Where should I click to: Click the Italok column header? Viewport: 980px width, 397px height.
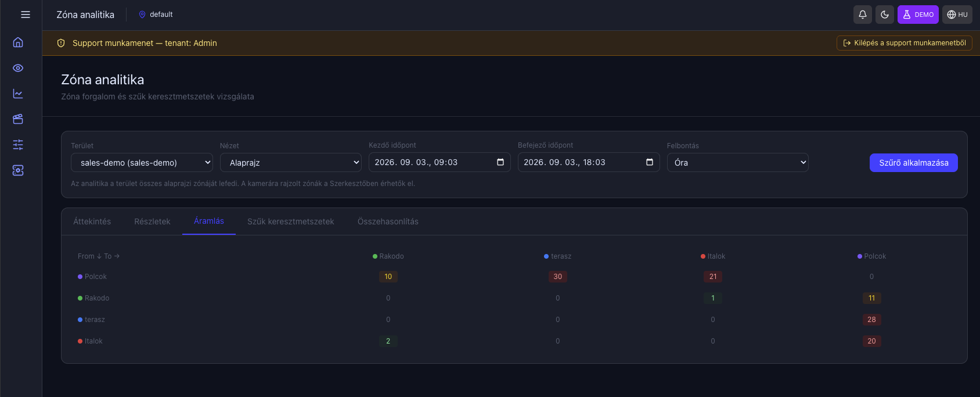click(713, 256)
